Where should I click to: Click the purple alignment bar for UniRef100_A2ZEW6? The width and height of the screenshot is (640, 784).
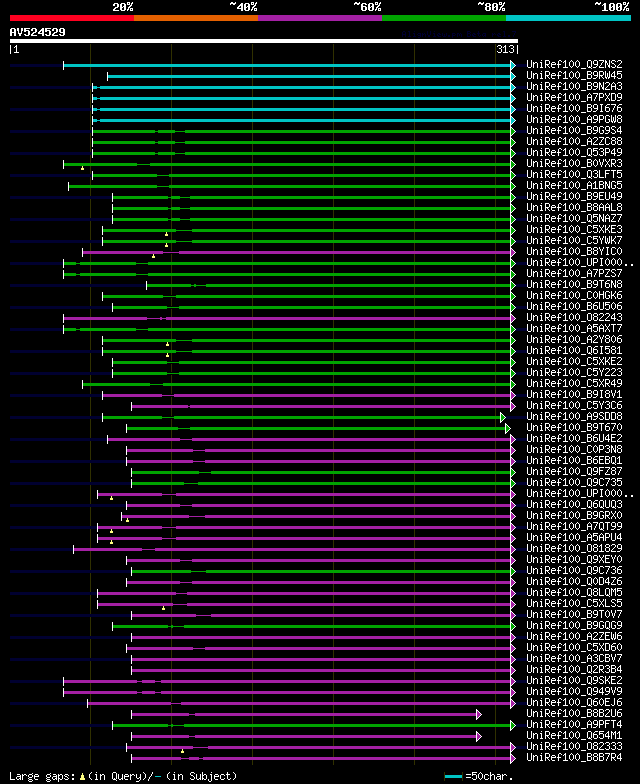[321, 638]
